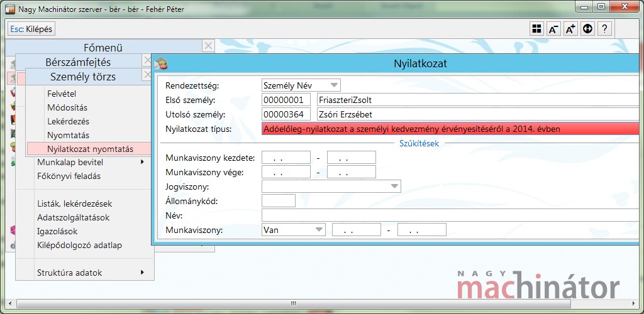Viewport: 644px width, 314px height.
Task: Open Adatszolgáltatások menu entry
Action: tap(73, 217)
